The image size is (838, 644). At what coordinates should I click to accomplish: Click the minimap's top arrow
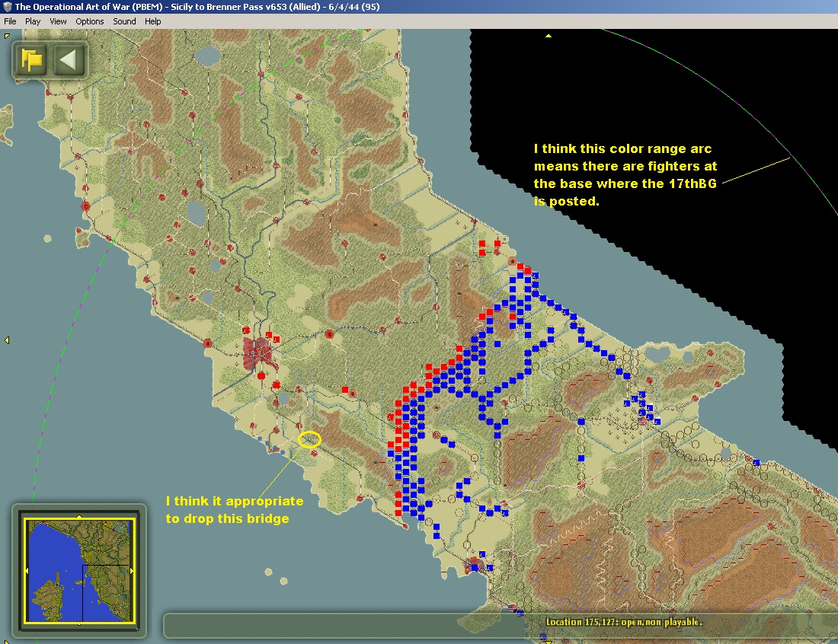[79, 517]
